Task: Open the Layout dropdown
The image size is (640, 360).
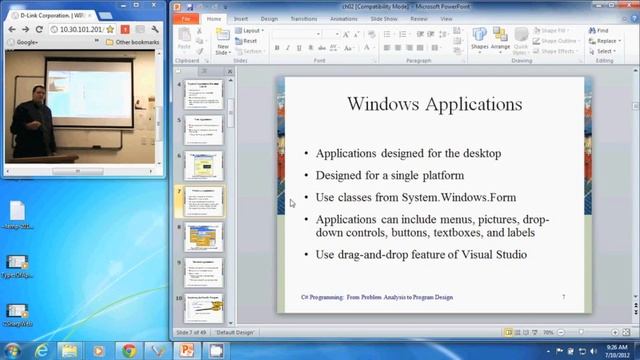Action: (250, 31)
